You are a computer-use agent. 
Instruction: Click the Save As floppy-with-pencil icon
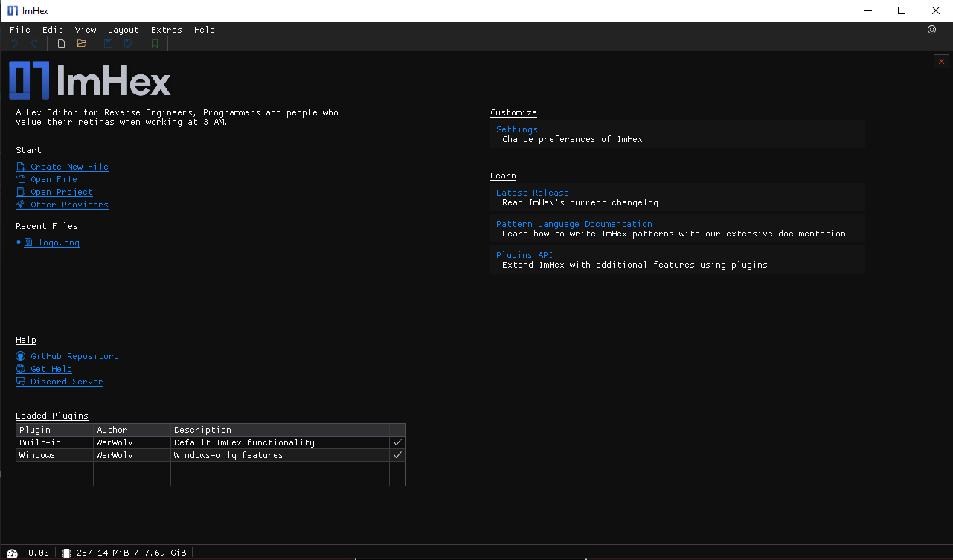tap(129, 44)
